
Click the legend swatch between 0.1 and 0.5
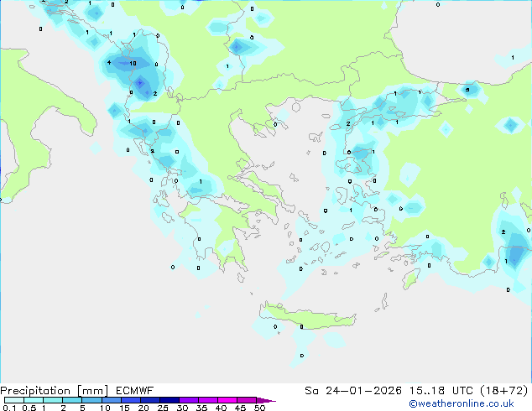[x=14, y=400]
